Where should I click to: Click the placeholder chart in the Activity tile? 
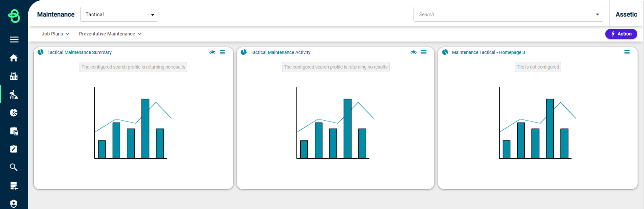(335, 123)
